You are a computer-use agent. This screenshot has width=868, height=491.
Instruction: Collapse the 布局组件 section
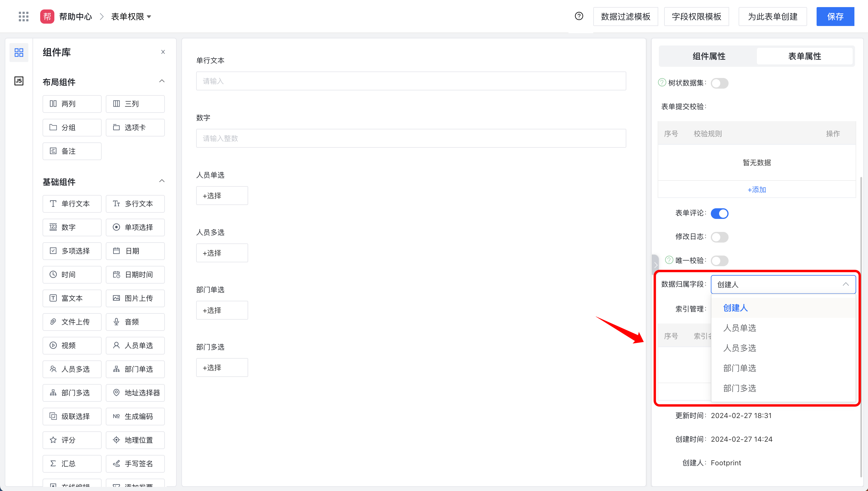coord(162,81)
